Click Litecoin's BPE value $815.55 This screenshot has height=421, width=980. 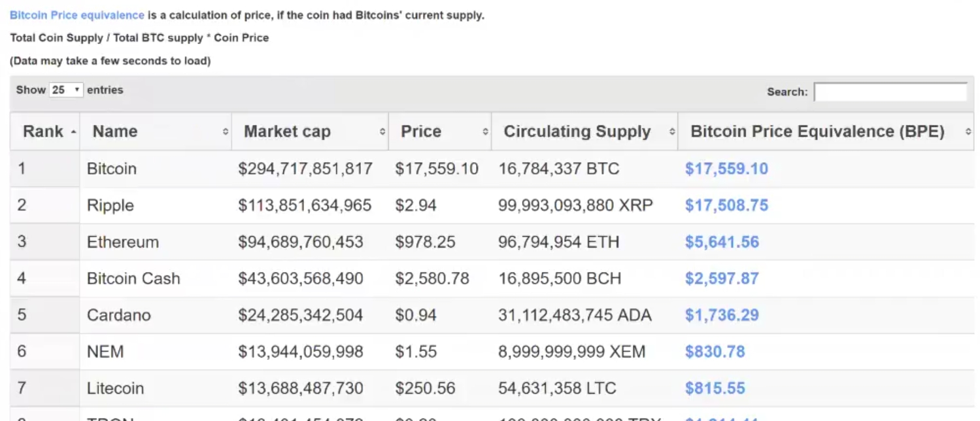(716, 388)
